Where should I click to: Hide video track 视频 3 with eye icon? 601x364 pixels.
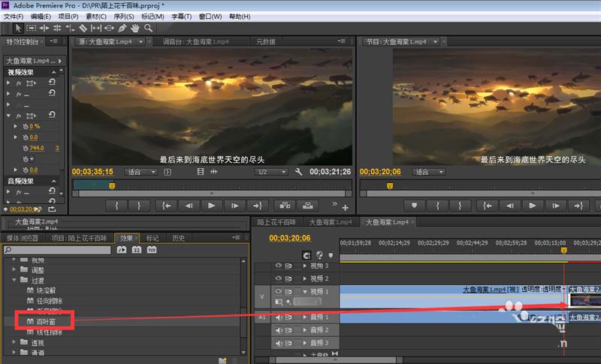tap(279, 266)
